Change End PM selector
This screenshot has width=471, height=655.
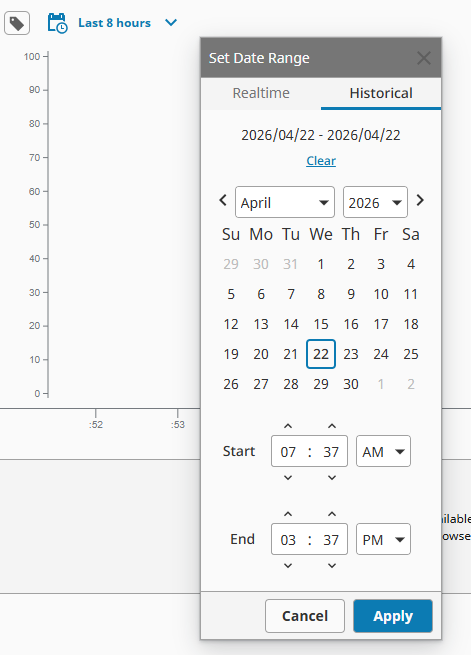pyautogui.click(x=383, y=539)
